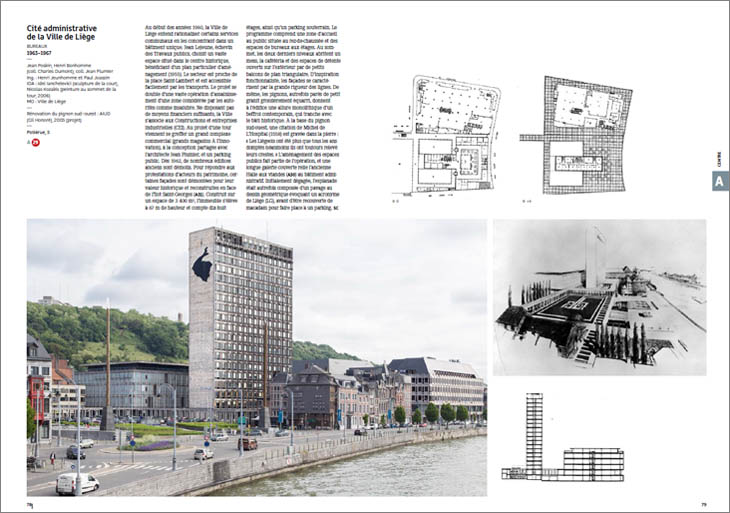Select the grey A section tab at right edge
730x513 pixels.
click(721, 181)
